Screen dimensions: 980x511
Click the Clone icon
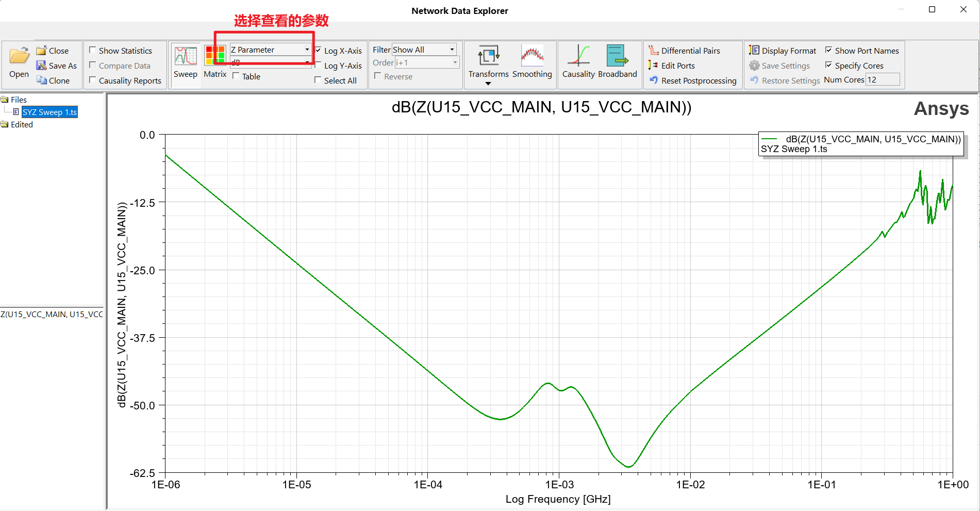(x=41, y=80)
